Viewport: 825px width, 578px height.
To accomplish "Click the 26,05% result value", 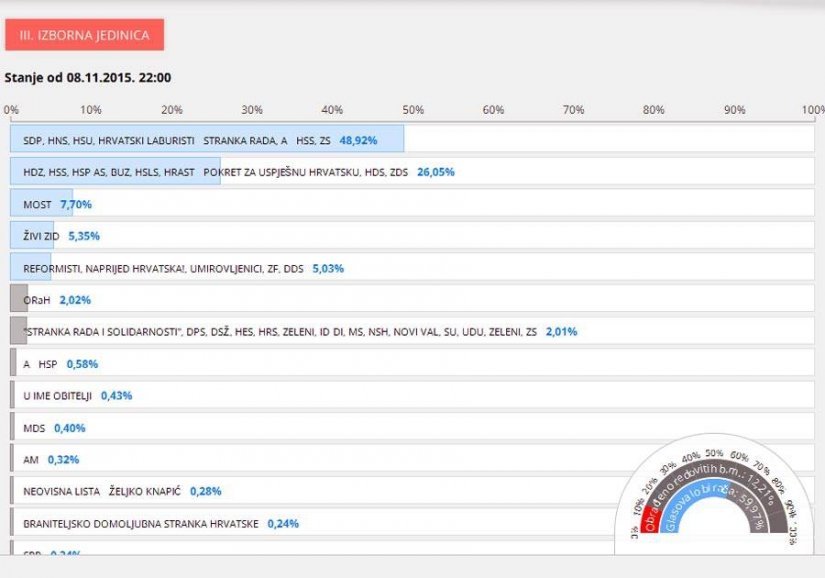I will click(x=436, y=172).
